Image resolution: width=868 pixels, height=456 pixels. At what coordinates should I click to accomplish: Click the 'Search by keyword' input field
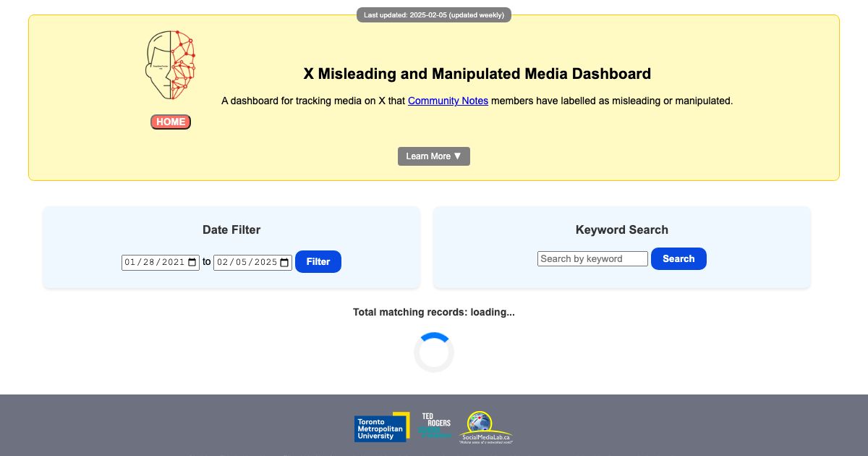click(x=592, y=258)
